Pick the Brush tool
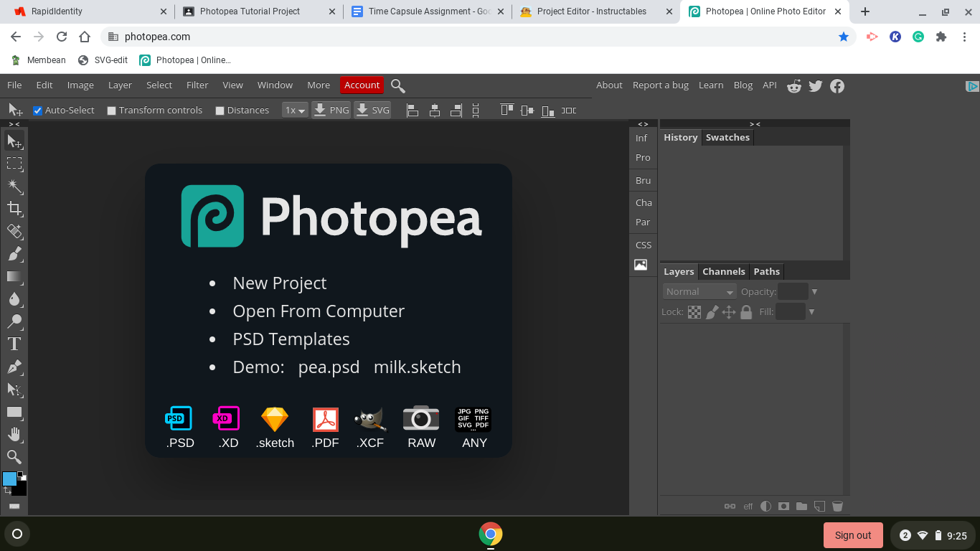 (x=14, y=254)
